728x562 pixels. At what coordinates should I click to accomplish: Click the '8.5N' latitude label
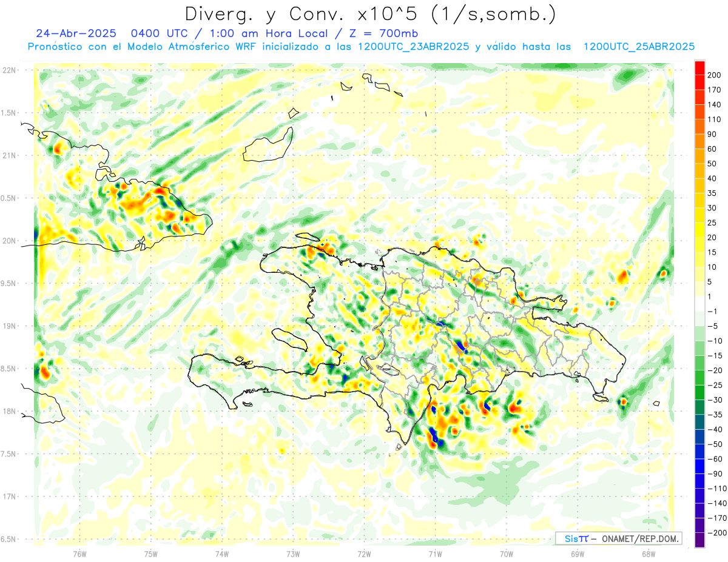(8, 369)
